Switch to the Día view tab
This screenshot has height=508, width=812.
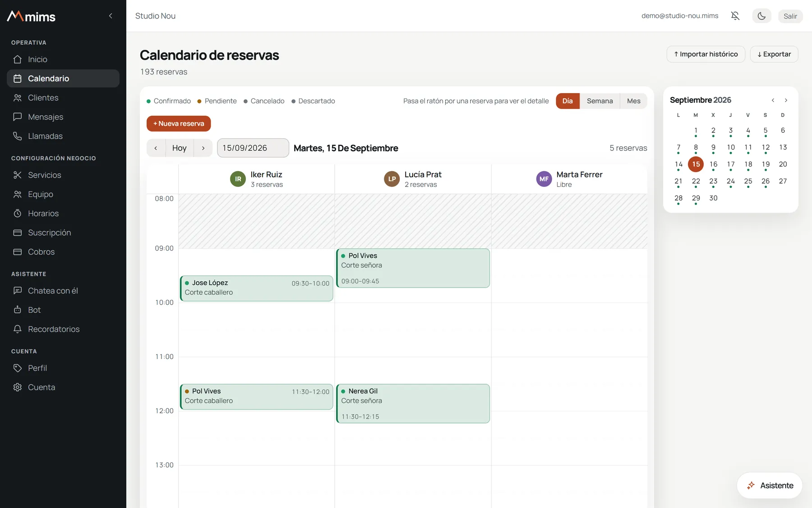pos(567,101)
